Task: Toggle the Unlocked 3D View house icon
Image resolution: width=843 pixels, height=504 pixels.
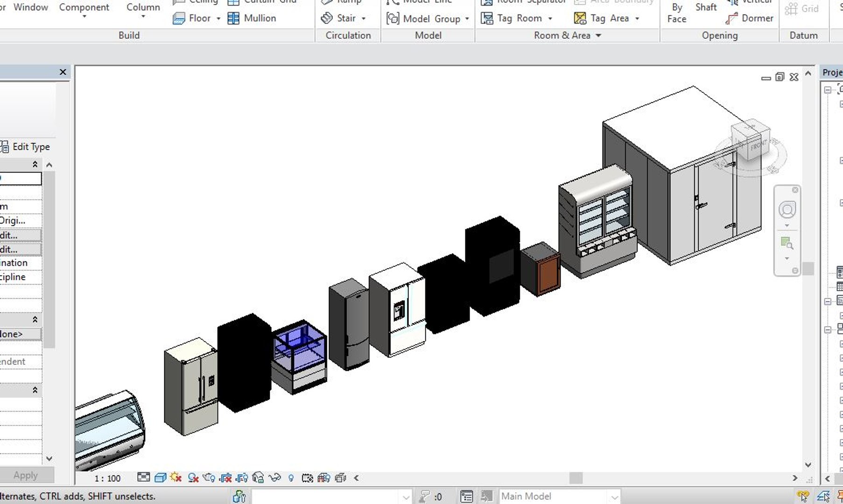Action: 258,477
